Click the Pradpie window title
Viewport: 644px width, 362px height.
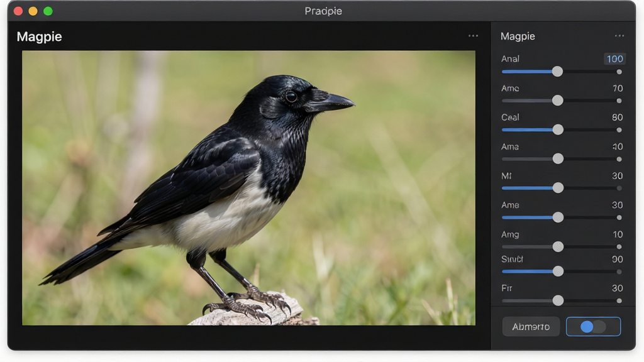pyautogui.click(x=323, y=11)
